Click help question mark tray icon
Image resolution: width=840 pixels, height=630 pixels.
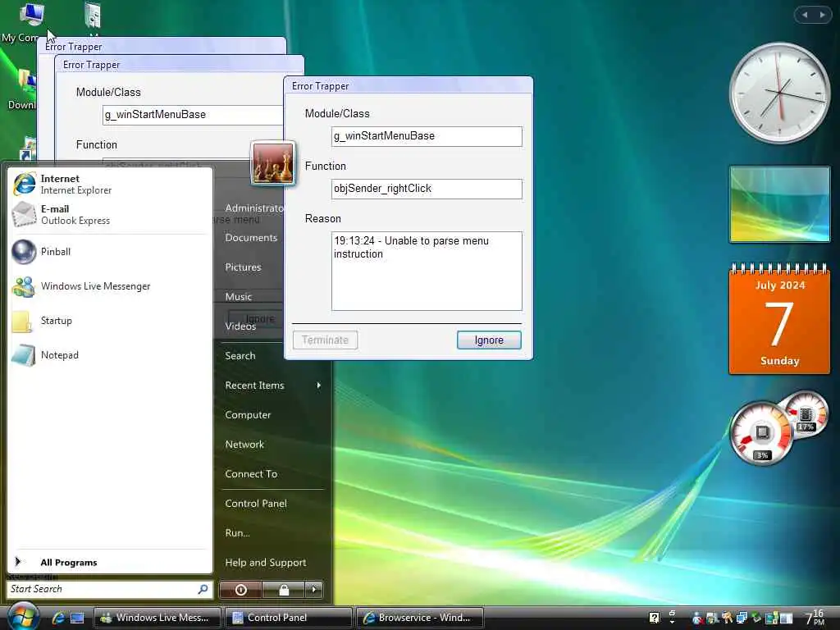[654, 618]
